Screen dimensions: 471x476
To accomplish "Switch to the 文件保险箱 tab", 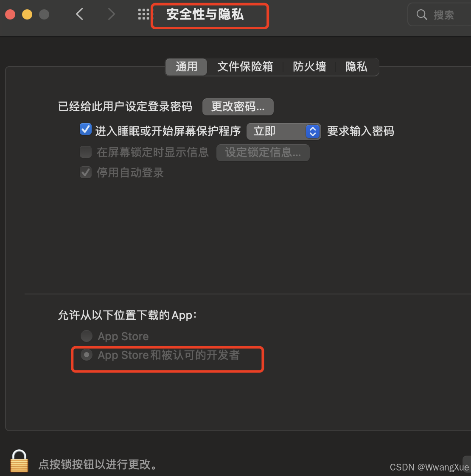I will coord(245,67).
